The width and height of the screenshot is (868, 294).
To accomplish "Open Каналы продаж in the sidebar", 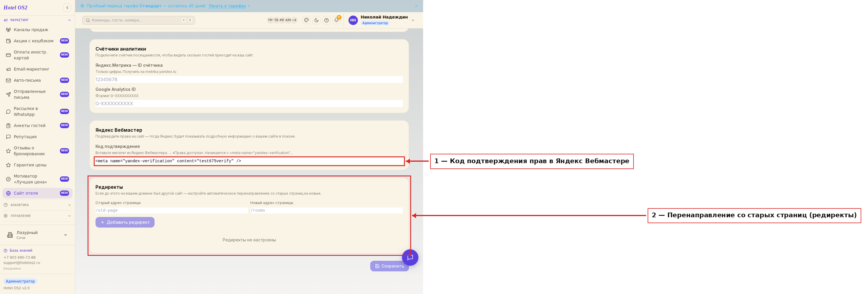I will [37, 30].
